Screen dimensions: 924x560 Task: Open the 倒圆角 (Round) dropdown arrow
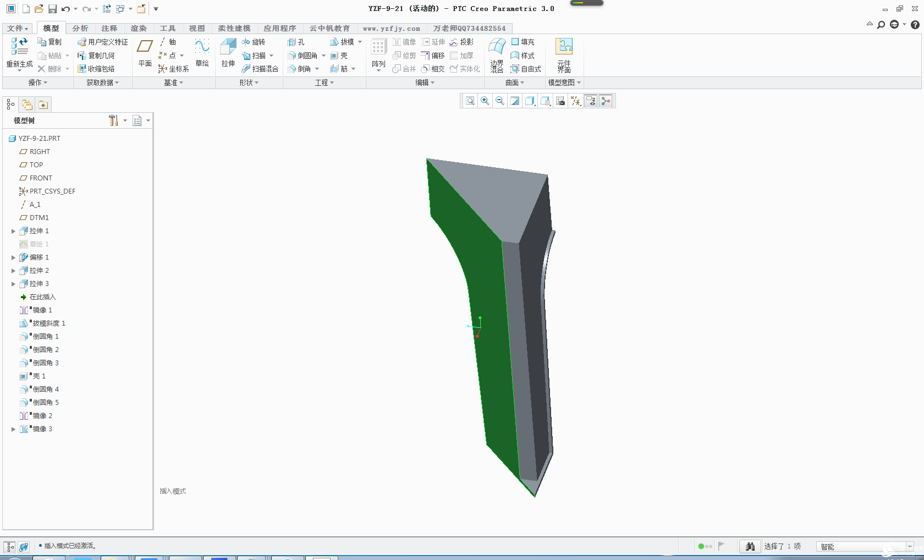click(x=323, y=56)
